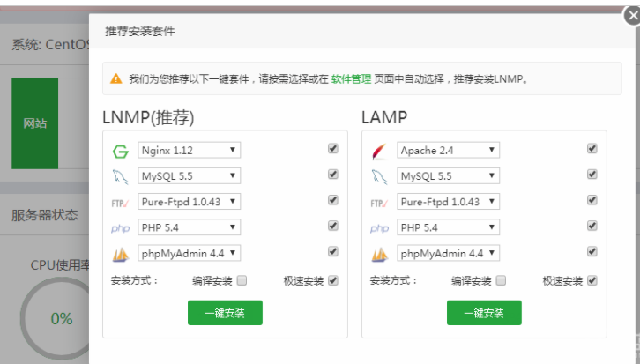Click the CPU 0% usage gauge
This screenshot has height=364, width=640.
coord(55,318)
